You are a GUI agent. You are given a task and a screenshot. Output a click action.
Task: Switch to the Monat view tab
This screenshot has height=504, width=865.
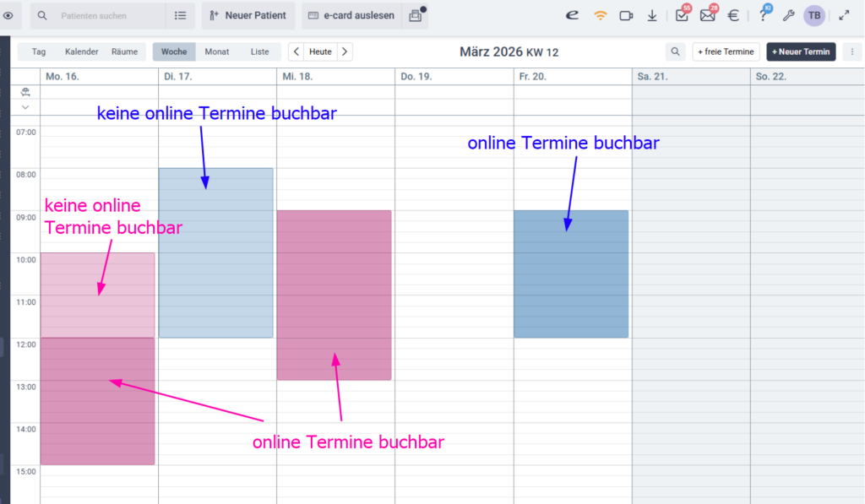click(217, 51)
